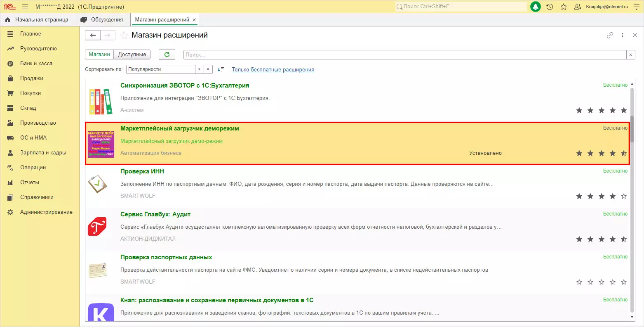644x327 pixels.
Task: Open the notifications bell
Action: pos(535,7)
